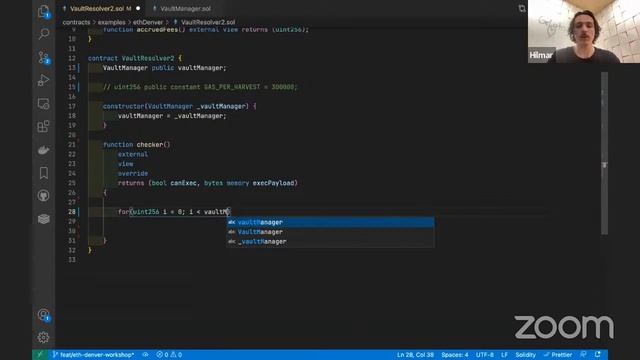Viewport: 640px width, 360px height.
Task: Click 'contract VaultResolver2' on line 12
Action: click(131, 58)
